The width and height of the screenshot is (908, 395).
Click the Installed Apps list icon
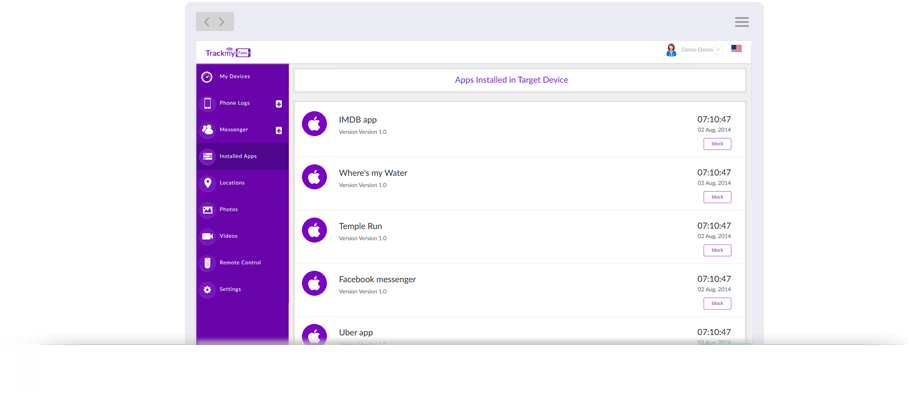(x=207, y=156)
